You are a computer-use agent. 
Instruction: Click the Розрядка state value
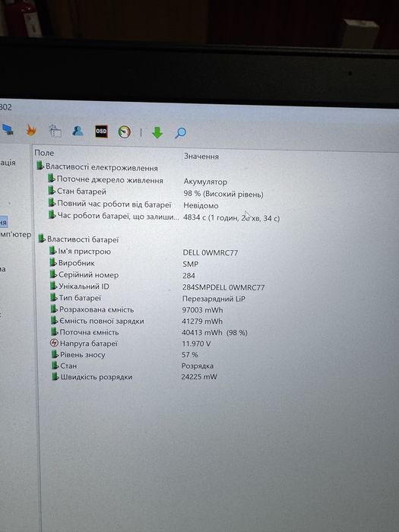198,366
